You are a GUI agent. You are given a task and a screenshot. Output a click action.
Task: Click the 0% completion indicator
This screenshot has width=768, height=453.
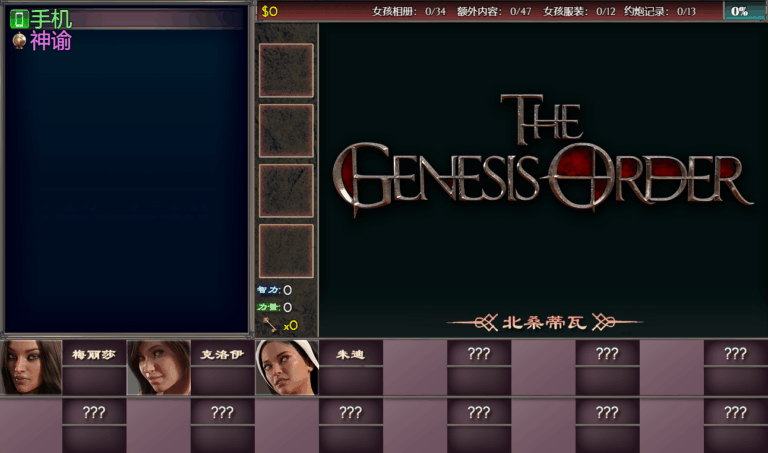click(x=740, y=11)
